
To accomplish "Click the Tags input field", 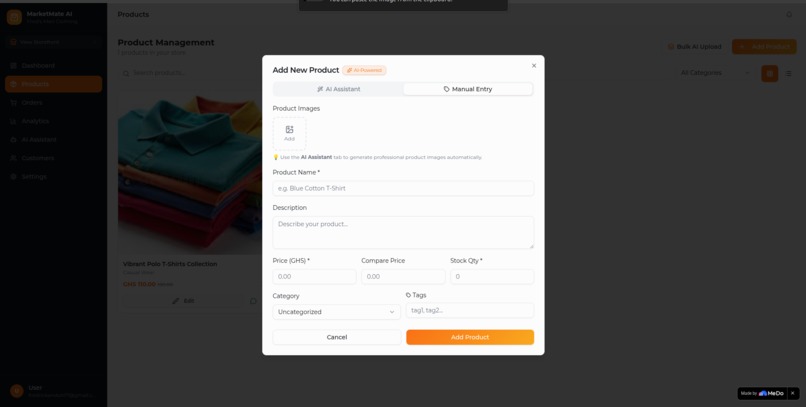I will click(x=470, y=310).
